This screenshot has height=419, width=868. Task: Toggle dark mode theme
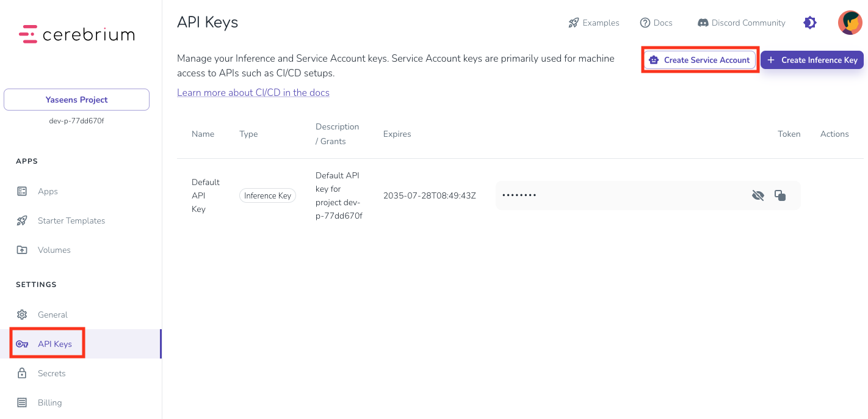[809, 22]
